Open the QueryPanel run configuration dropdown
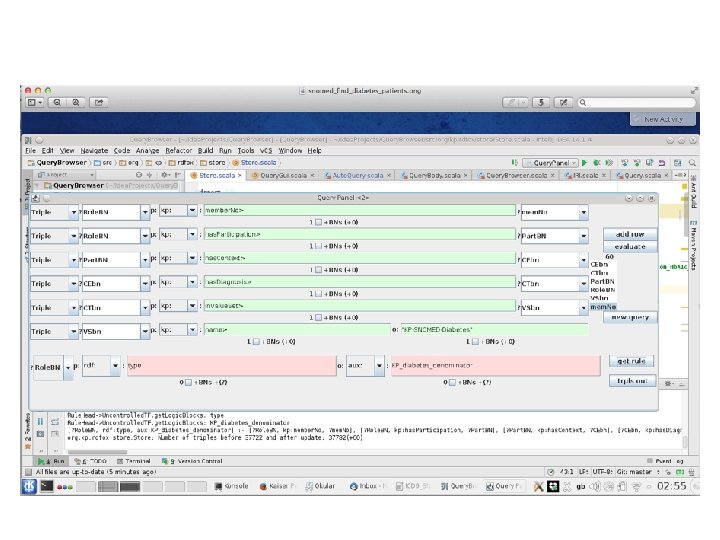This screenshot has height=540, width=720. pyautogui.click(x=550, y=163)
